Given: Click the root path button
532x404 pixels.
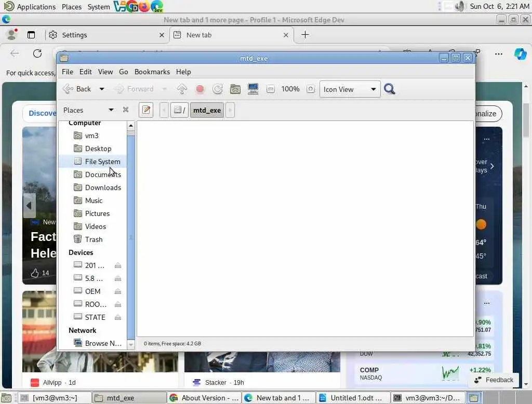Looking at the screenshot, I should tap(179, 110).
